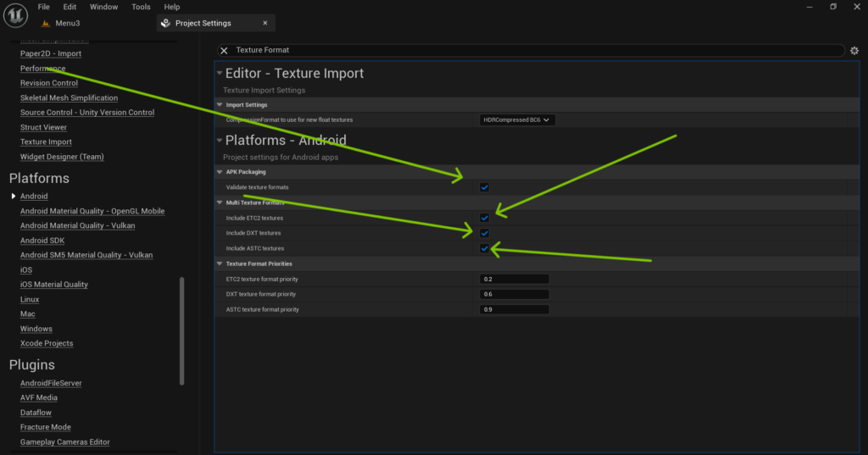Open the File menu
The height and width of the screenshot is (455, 868).
[44, 7]
